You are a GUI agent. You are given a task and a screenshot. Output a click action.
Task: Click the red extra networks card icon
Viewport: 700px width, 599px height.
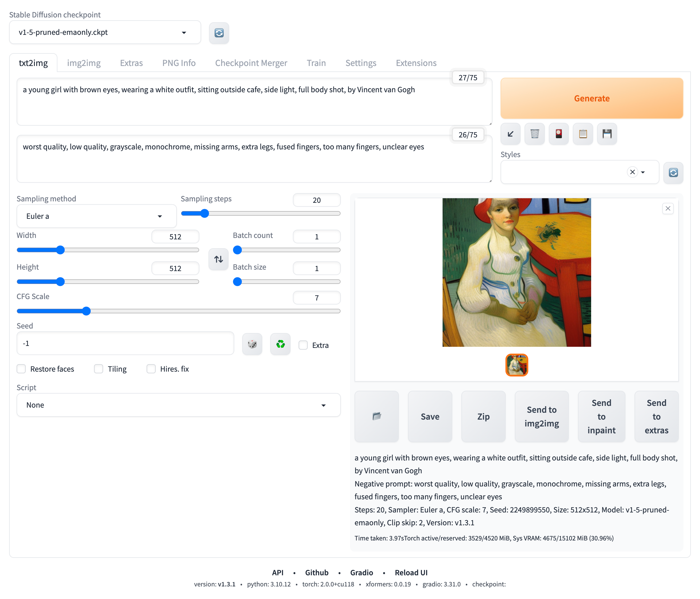[x=559, y=134]
